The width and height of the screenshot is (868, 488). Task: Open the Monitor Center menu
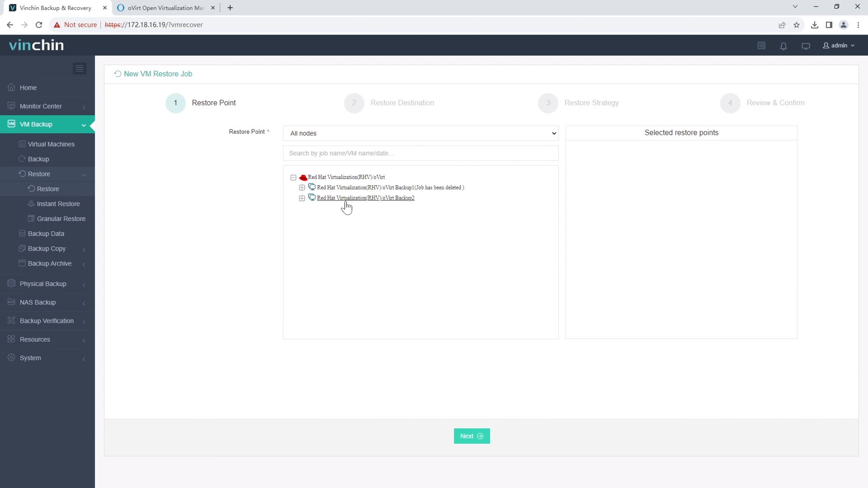(x=47, y=106)
